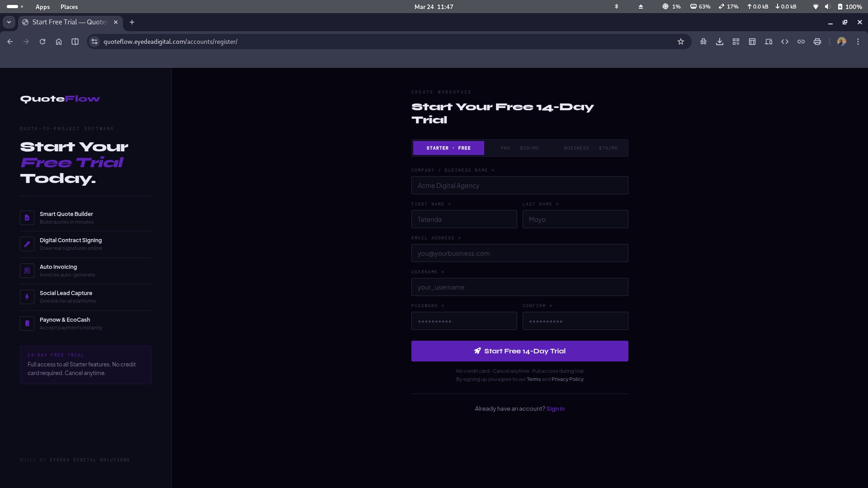The height and width of the screenshot is (488, 868).
Task: Click the QR code toolbar icon
Action: click(736, 42)
